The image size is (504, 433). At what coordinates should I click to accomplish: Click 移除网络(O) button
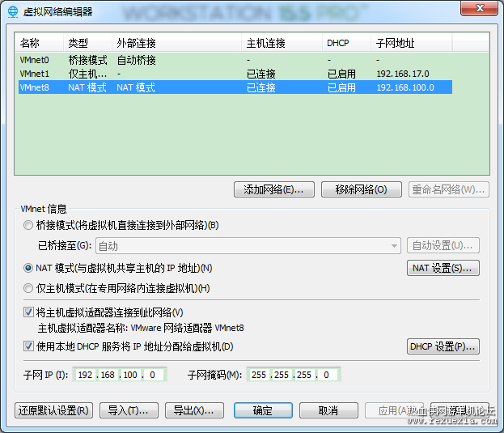coord(362,189)
